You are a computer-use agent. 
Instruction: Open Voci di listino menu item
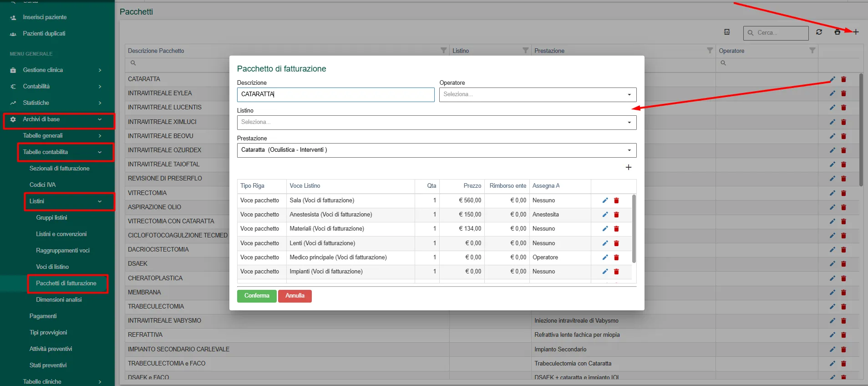click(52, 267)
